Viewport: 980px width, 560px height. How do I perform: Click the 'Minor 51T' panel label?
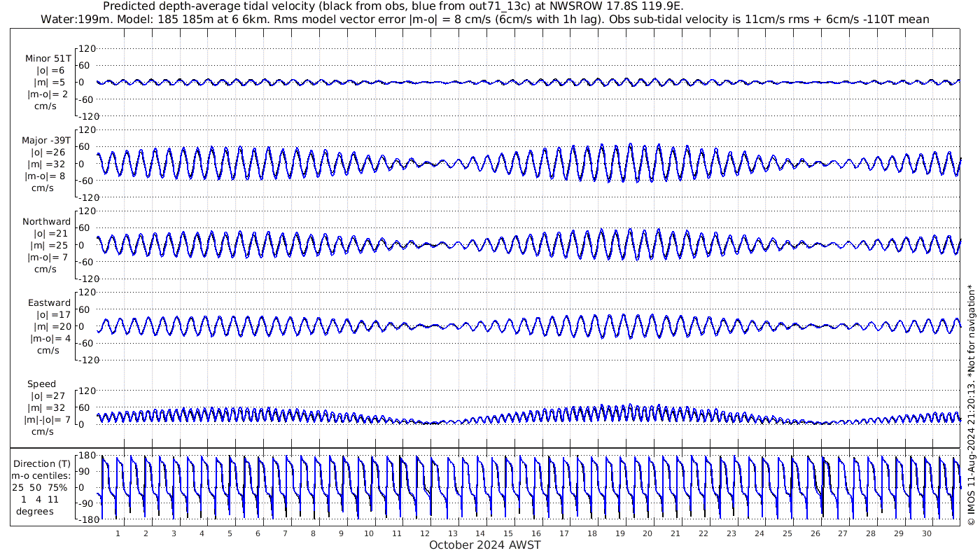click(48, 59)
